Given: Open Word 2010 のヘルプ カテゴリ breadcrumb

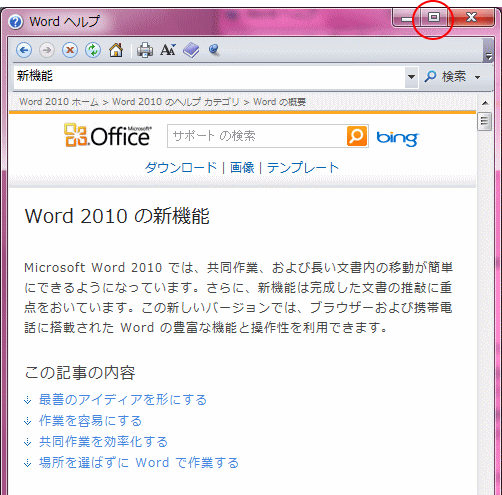Looking at the screenshot, I should coord(176,102).
